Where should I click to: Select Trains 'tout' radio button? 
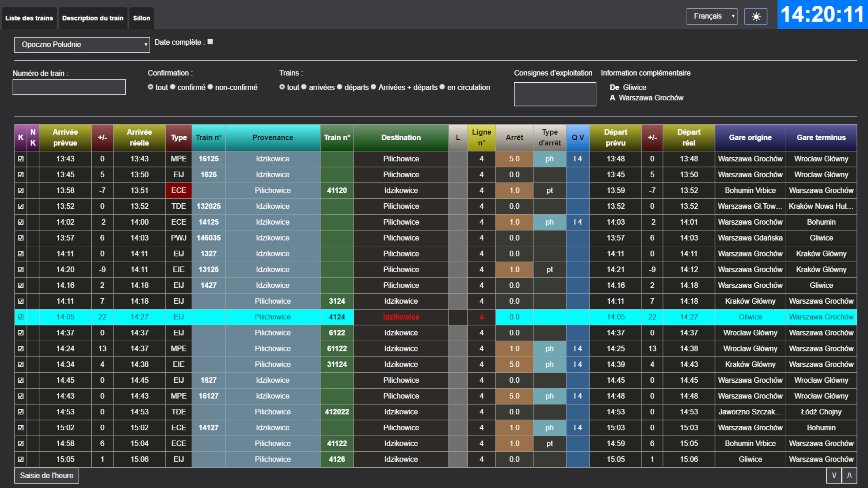pos(282,87)
